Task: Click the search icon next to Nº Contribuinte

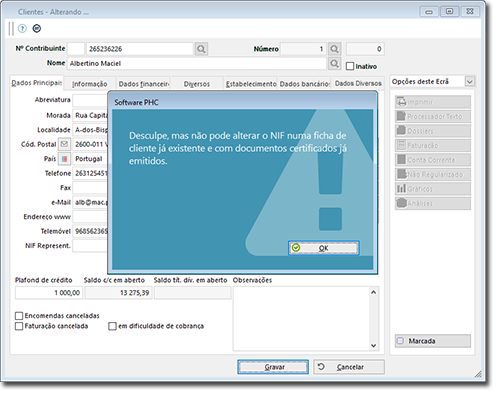Action: click(x=201, y=49)
